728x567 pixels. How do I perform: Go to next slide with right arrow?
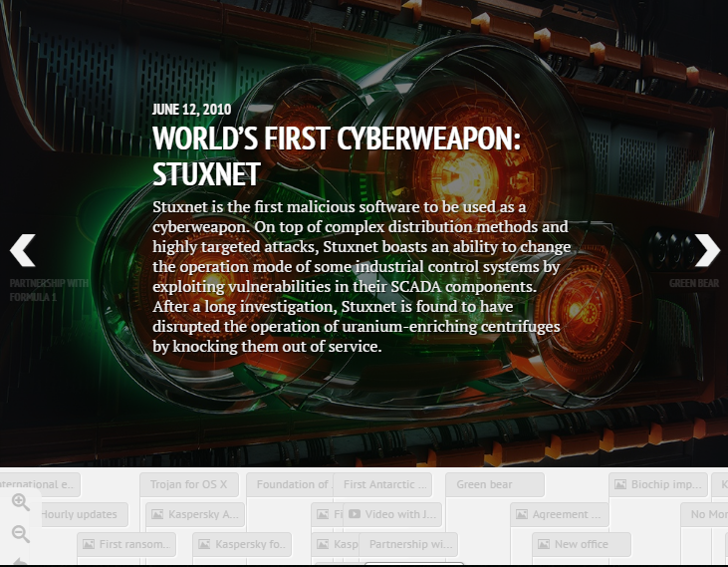707,250
